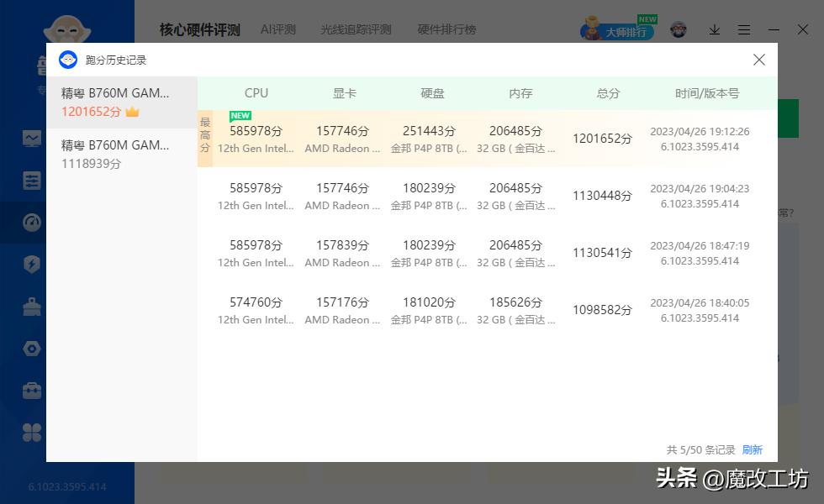Image resolution: width=824 pixels, height=504 pixels.
Task: Click the hexagon driver icon in sidebar
Action: (31, 349)
